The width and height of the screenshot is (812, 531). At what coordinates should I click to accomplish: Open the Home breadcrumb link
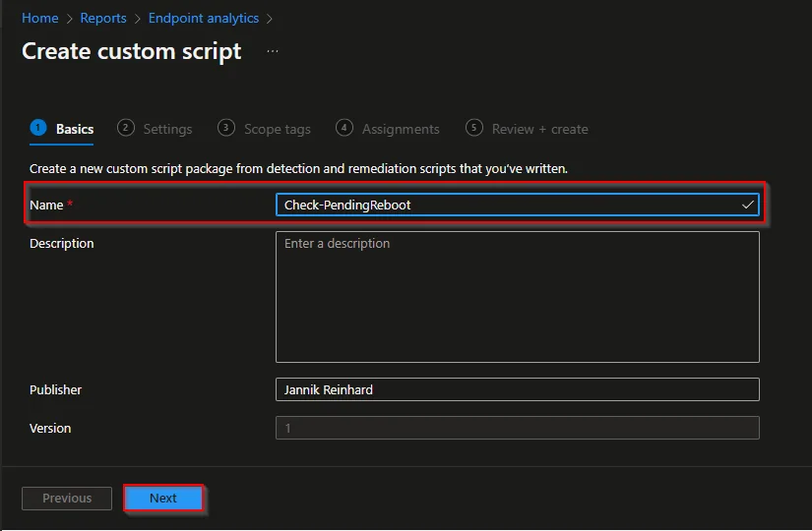pos(40,18)
